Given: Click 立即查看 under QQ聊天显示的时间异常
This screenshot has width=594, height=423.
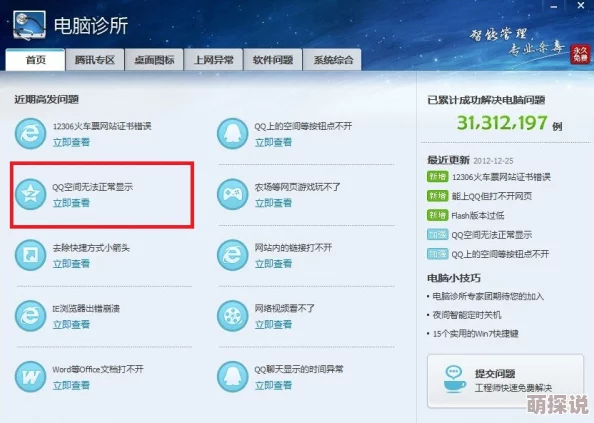Looking at the screenshot, I should [273, 386].
